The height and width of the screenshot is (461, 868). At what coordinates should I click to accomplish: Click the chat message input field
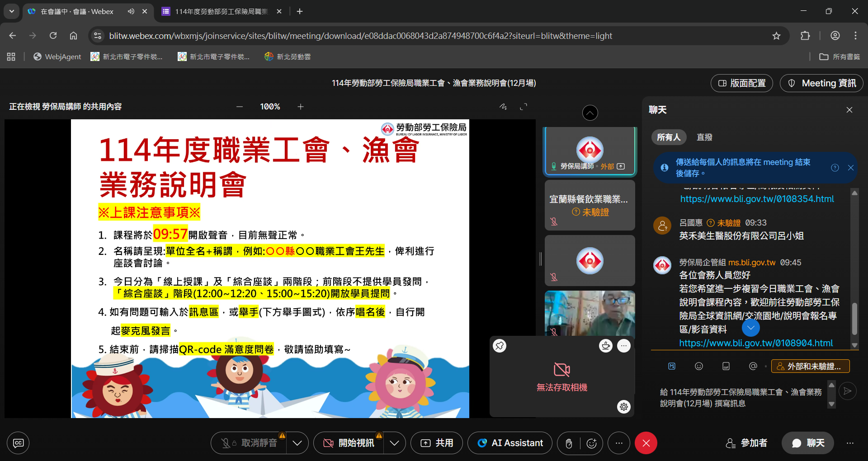pyautogui.click(x=741, y=398)
